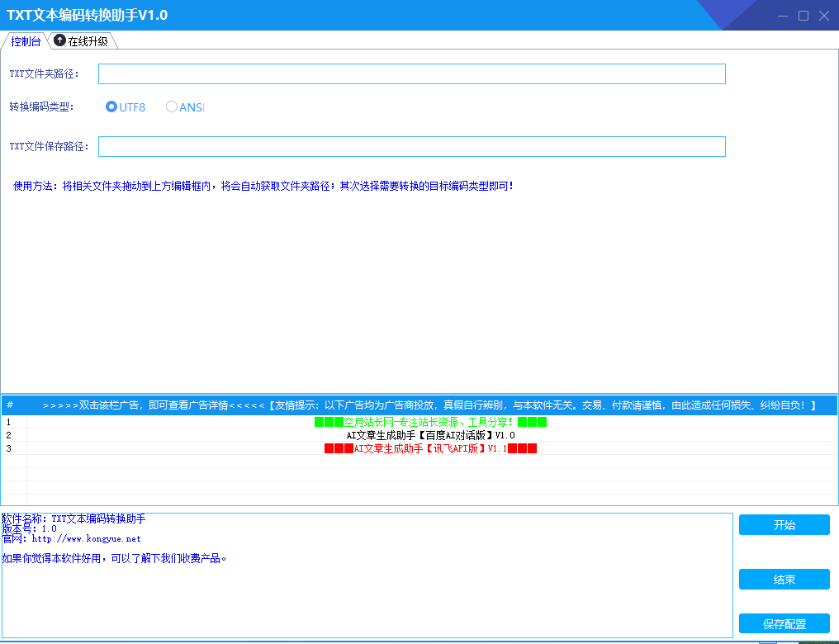Click the 结束 button
The height and width of the screenshot is (644, 839).
pos(784,580)
